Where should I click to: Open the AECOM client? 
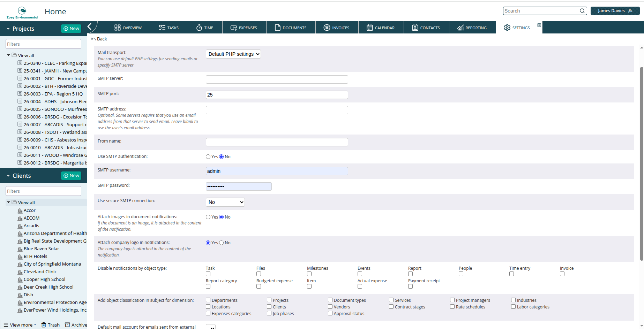coord(29,218)
